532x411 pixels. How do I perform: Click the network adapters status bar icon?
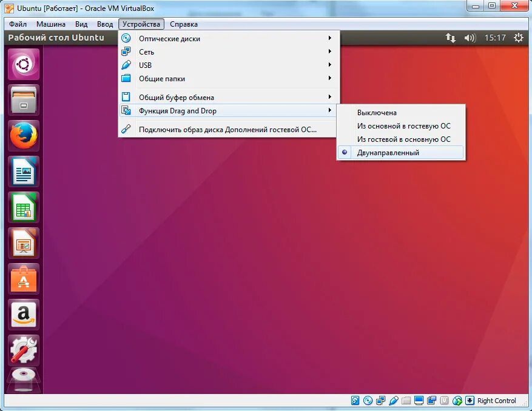coord(381,401)
